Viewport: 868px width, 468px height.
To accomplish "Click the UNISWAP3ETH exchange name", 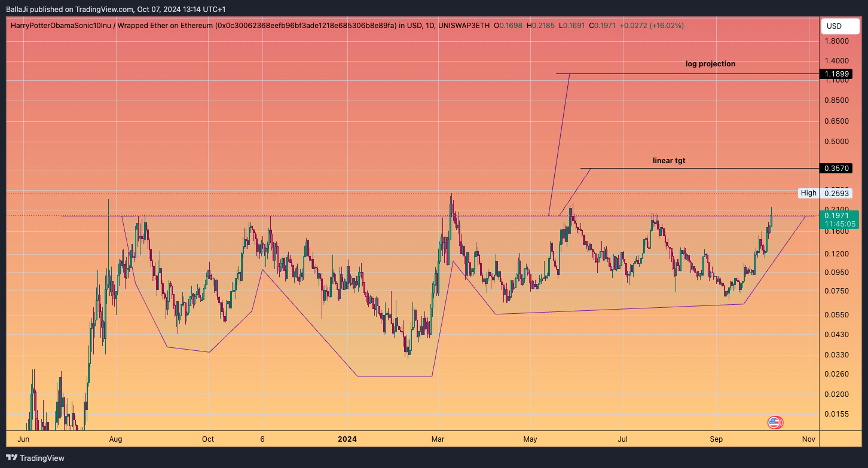I will [464, 26].
